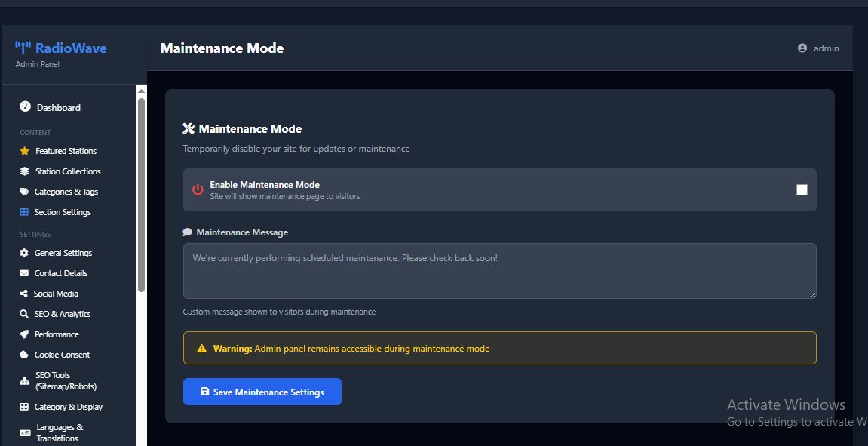Image resolution: width=868 pixels, height=446 pixels.
Task: Go to SEO Tools (Sitemap/Robots)
Action: (x=65, y=380)
